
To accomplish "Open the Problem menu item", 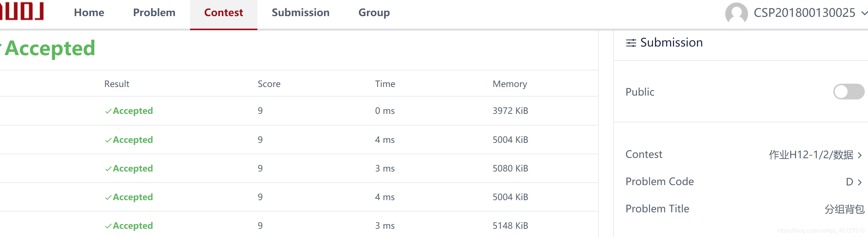I will 154,13.
